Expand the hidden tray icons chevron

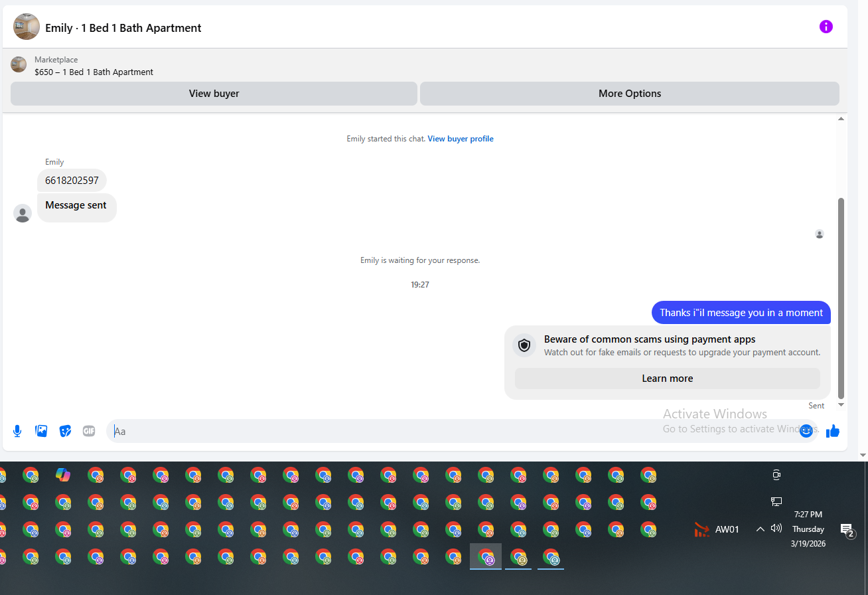coord(760,529)
